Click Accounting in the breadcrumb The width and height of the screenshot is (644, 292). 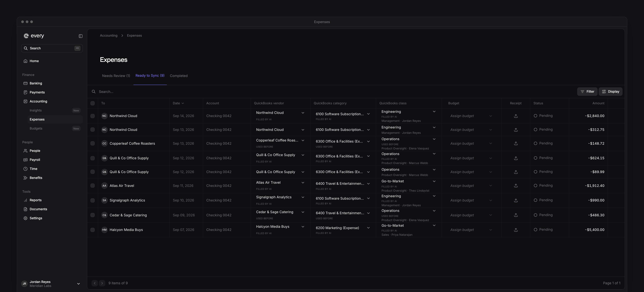coord(108,36)
